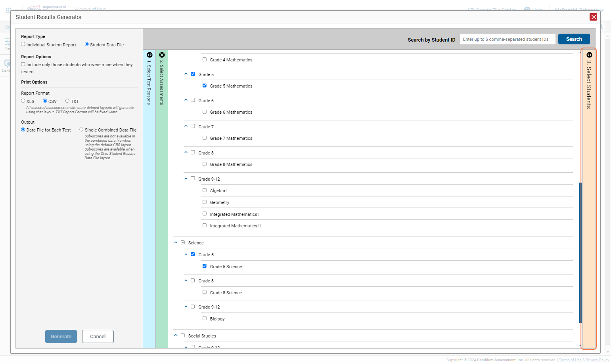Click the expand icon atop Select Students
The height and width of the screenshot is (364, 611).
[589, 55]
